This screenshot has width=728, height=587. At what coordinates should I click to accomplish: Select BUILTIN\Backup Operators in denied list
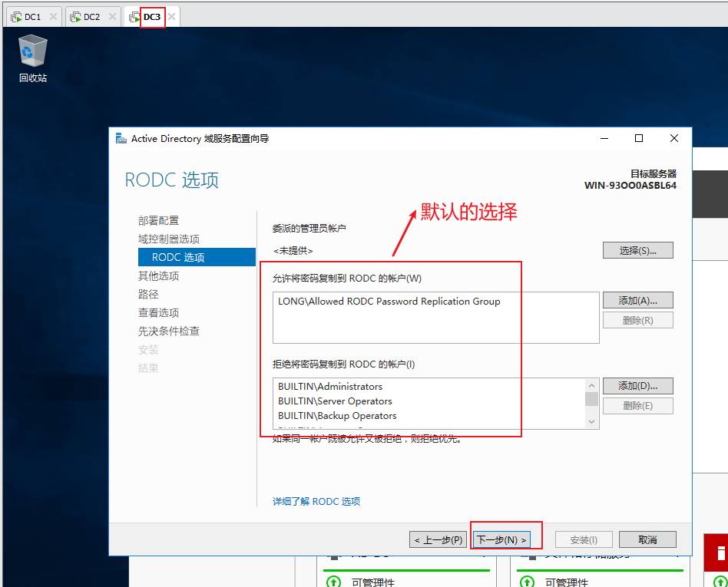(337, 416)
